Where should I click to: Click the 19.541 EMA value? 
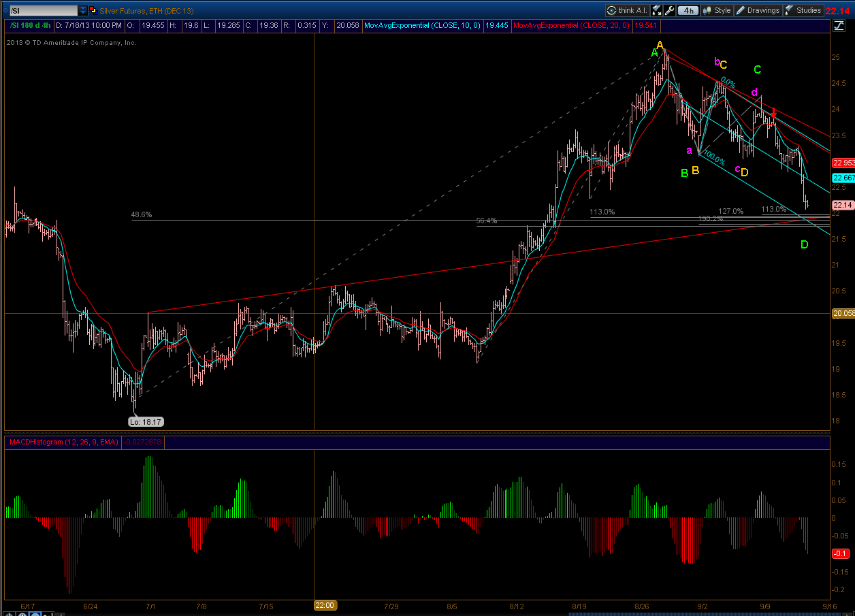[x=645, y=25]
